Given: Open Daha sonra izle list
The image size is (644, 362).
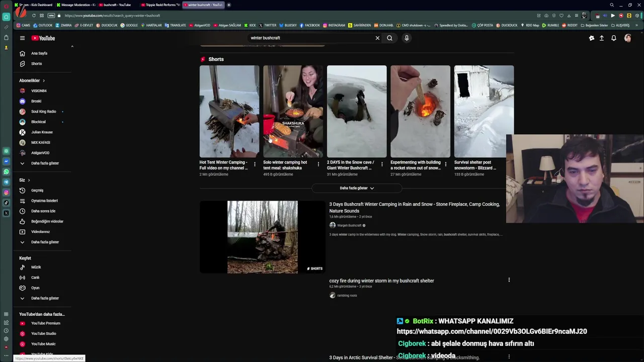Looking at the screenshot, I should pyautogui.click(x=44, y=211).
